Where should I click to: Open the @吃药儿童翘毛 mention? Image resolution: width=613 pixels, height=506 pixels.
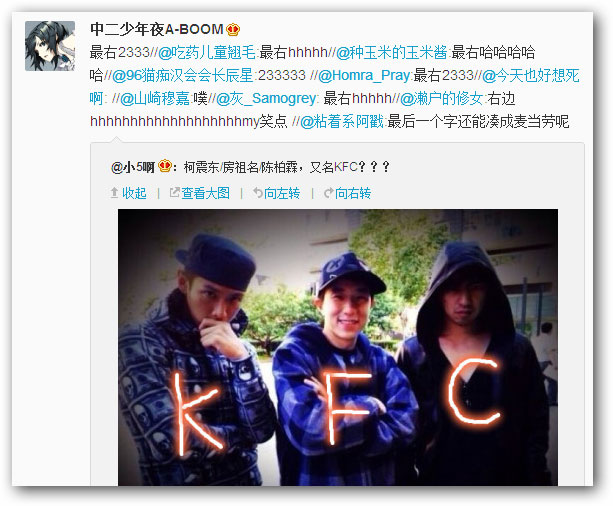(206, 52)
